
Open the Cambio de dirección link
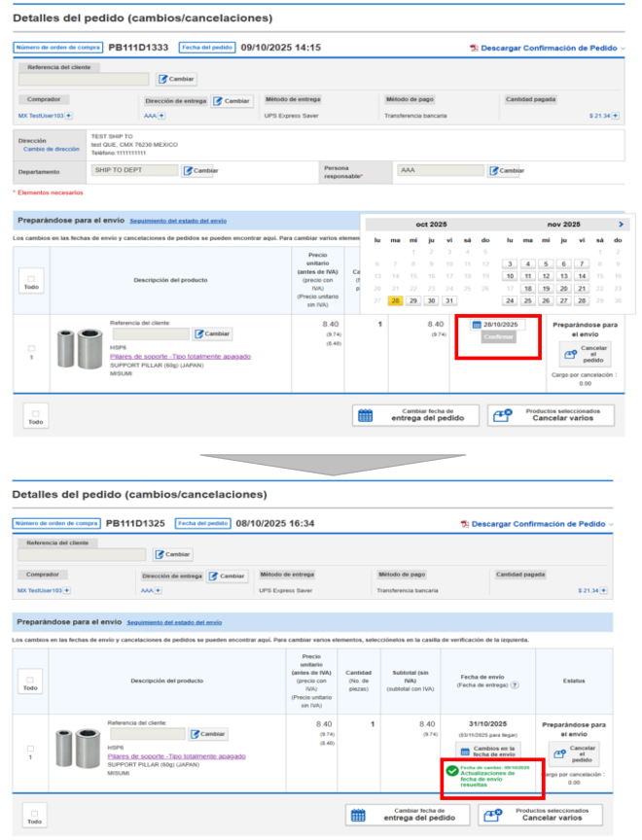(52, 149)
